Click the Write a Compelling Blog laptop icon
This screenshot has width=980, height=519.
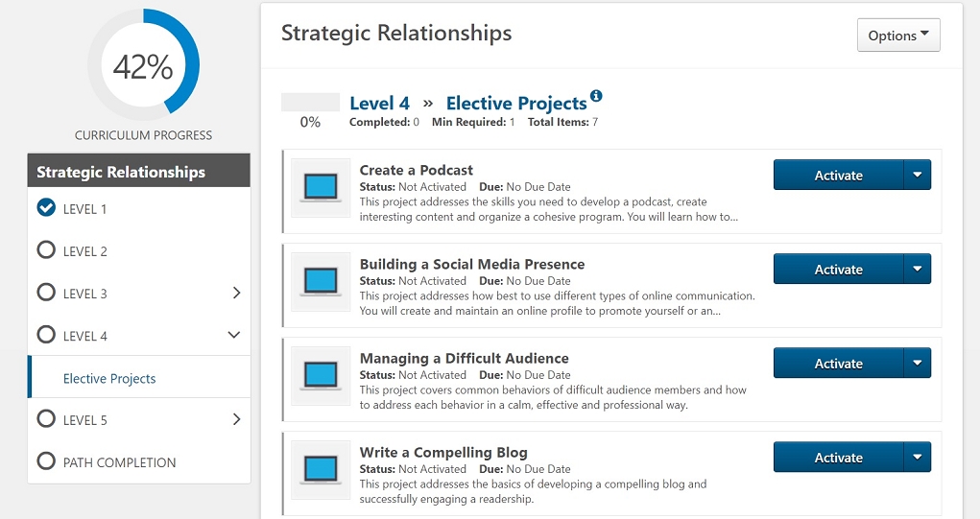click(x=321, y=470)
